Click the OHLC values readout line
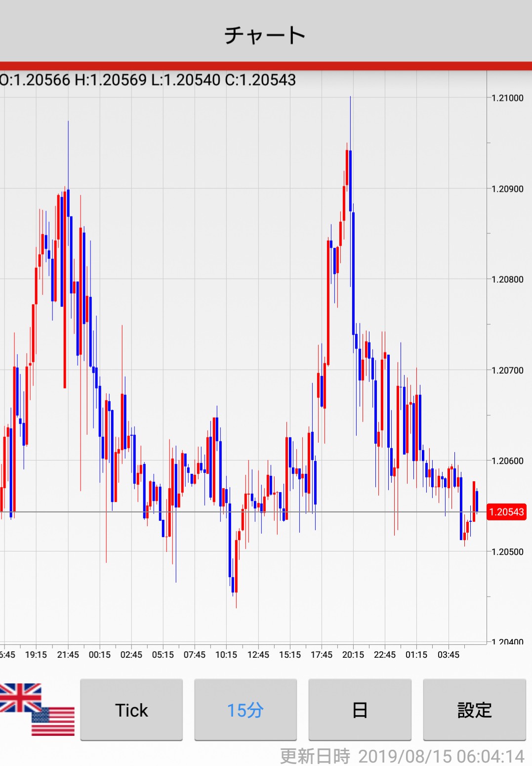Screen dimensions: 532x766 tap(147, 80)
